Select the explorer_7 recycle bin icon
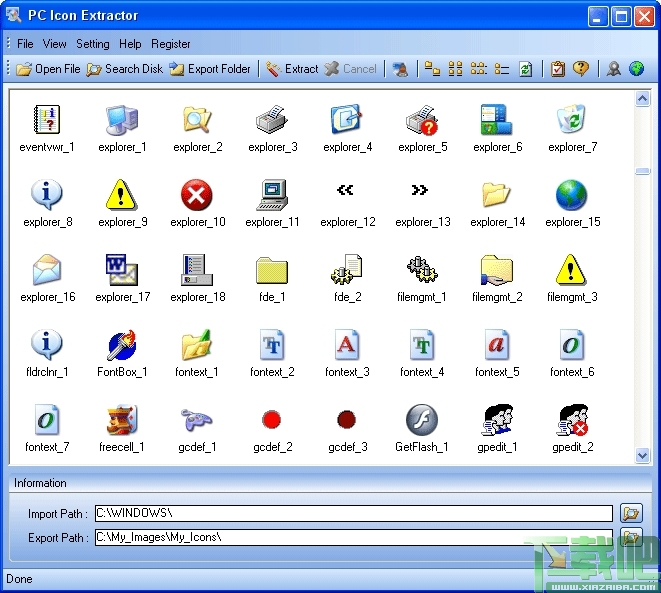This screenshot has height=593, width=661. coord(572,119)
